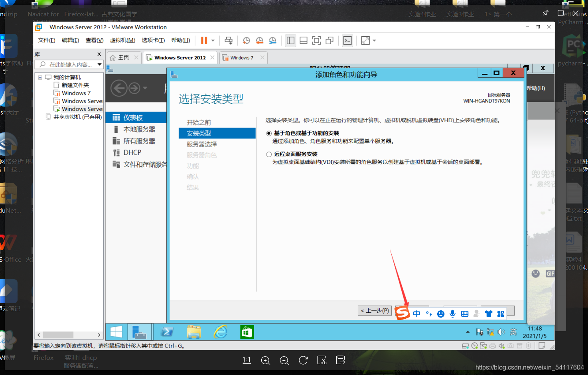Open File Explorer from guest taskbar
Image resolution: width=588 pixels, height=375 pixels.
coord(194,332)
